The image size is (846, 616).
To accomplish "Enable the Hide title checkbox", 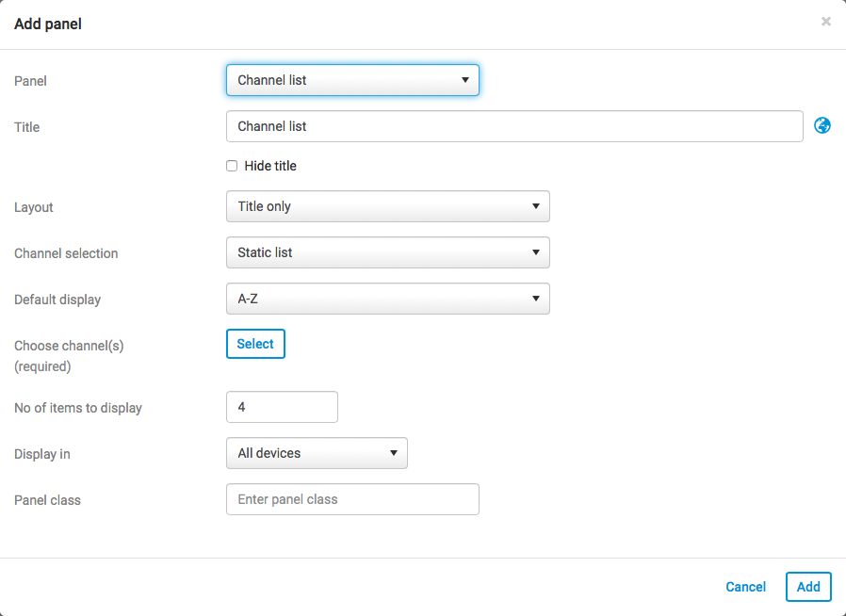I will click(232, 166).
